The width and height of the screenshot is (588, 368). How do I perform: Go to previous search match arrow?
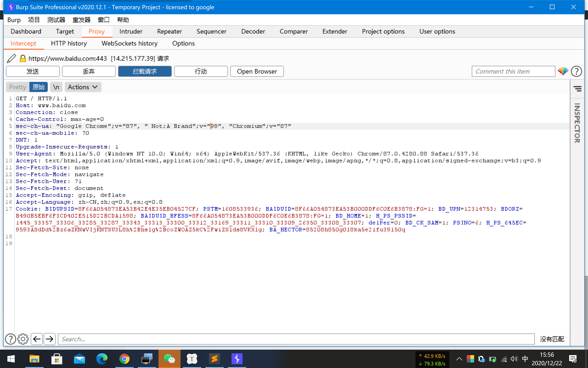click(37, 339)
